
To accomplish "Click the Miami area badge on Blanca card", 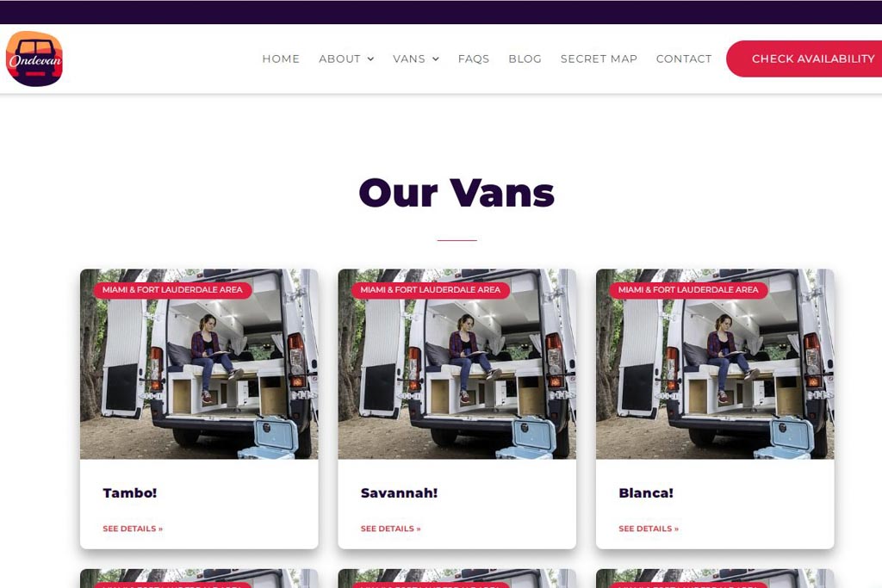I will point(688,290).
